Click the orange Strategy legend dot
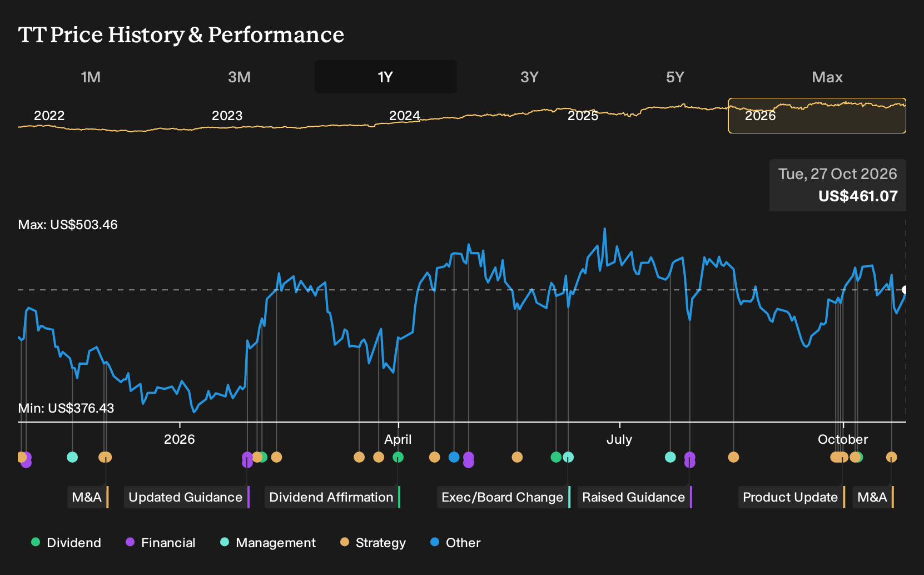The image size is (924, 575). [x=345, y=542]
